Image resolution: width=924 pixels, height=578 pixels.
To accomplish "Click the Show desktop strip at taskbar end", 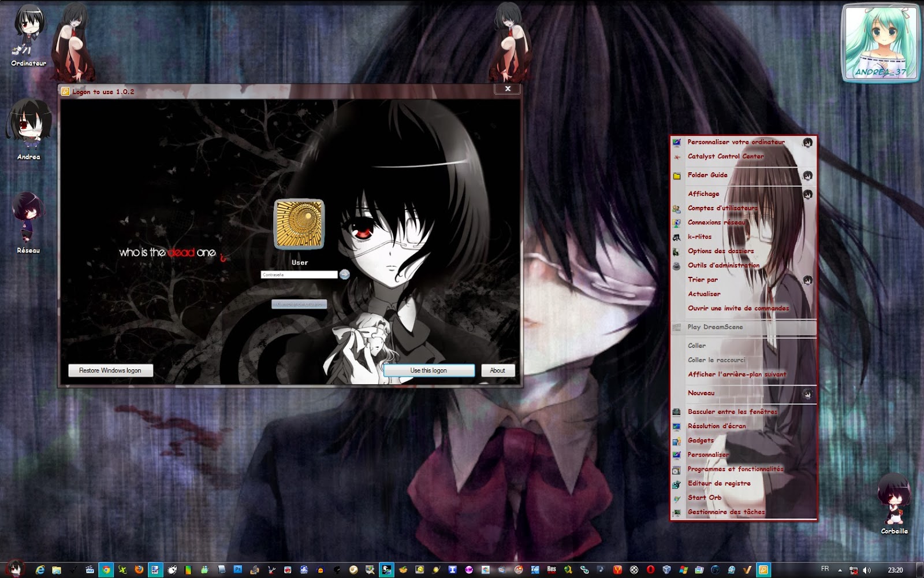I will click(x=919, y=570).
